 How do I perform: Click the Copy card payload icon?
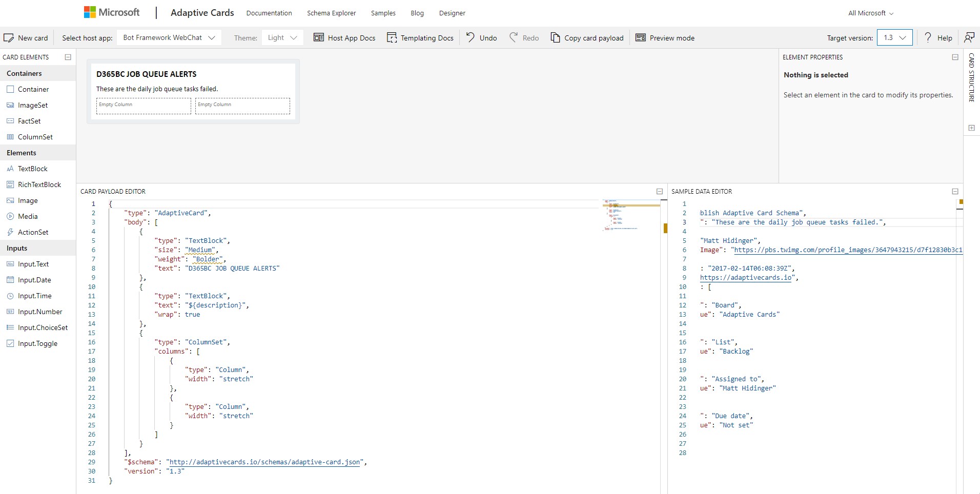[555, 37]
